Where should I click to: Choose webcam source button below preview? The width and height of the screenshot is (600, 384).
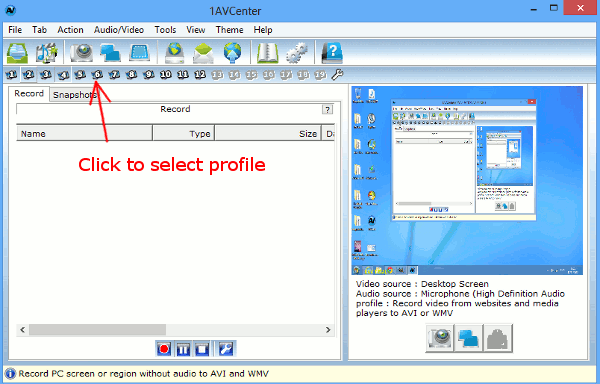(440, 338)
